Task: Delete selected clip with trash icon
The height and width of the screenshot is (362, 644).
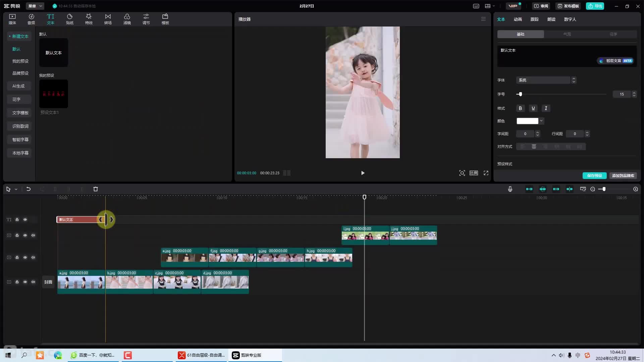Action: pyautogui.click(x=96, y=189)
